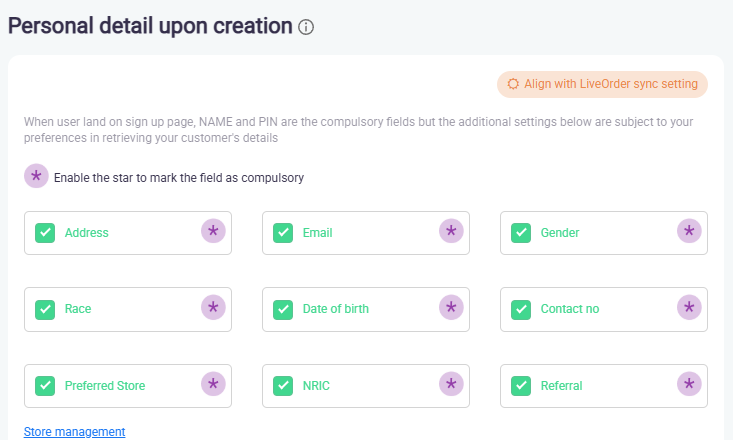
Task: Uncheck the Gender checkbox
Action: pos(521,233)
